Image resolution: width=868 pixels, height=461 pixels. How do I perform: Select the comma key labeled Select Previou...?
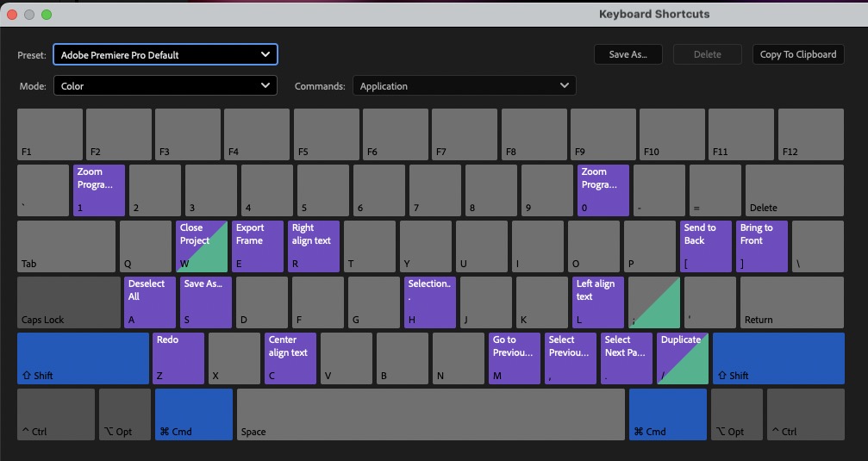(570, 358)
